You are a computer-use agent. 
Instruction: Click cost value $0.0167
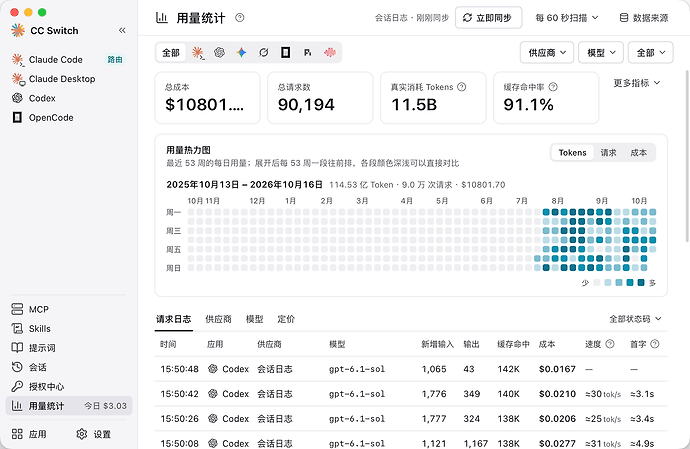[x=557, y=369]
